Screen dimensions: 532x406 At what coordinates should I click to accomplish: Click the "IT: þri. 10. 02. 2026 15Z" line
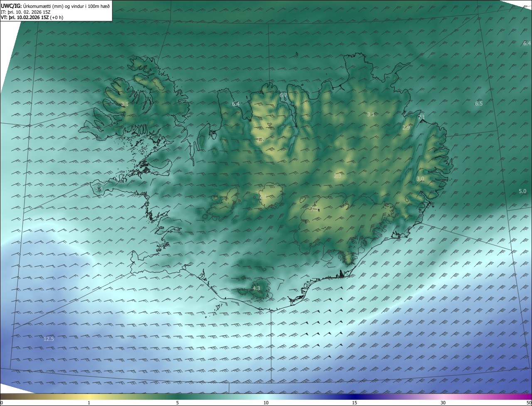tap(26, 12)
